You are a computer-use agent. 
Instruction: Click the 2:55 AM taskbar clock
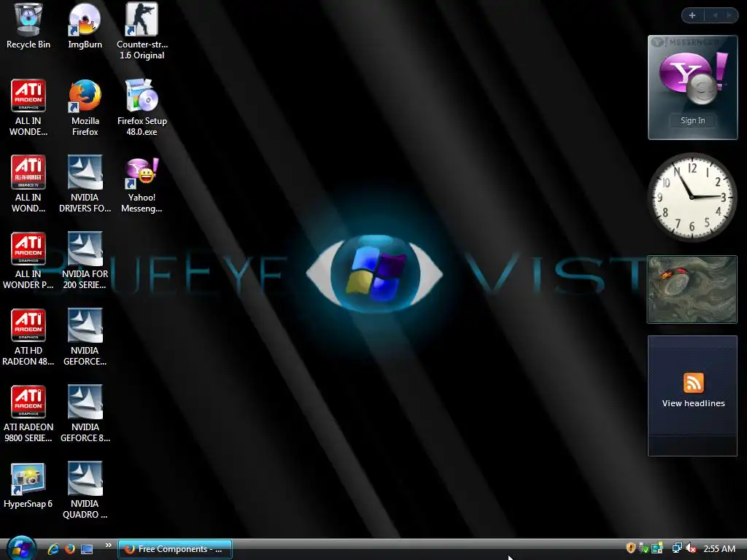[x=719, y=549]
